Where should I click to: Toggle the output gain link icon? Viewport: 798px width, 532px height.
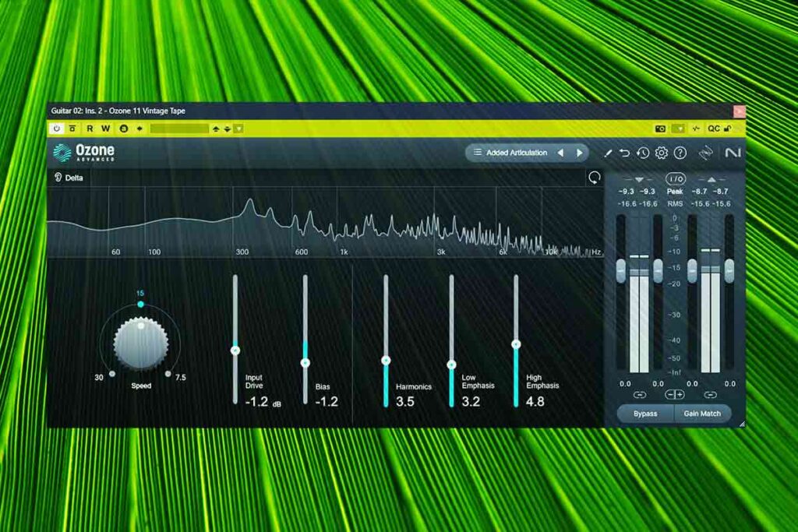[711, 395]
